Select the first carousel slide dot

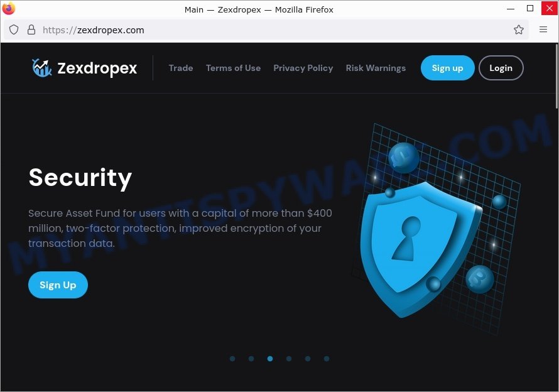coord(232,359)
